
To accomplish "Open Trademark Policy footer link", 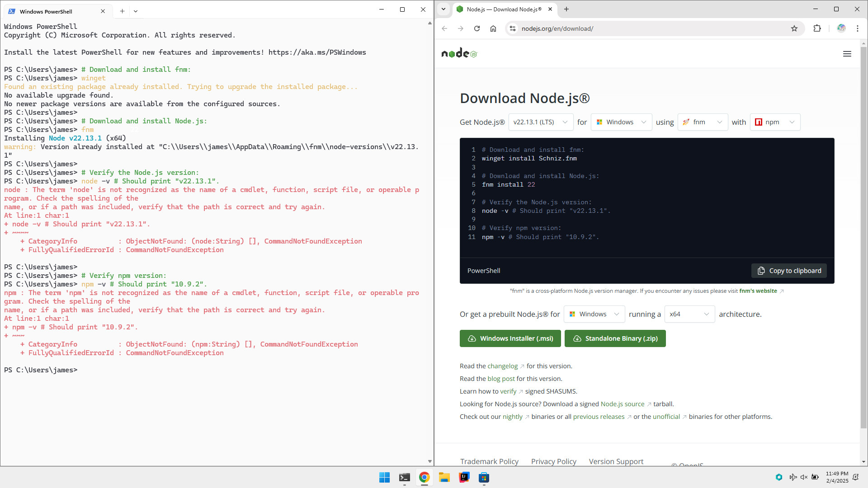I will 489,461.
